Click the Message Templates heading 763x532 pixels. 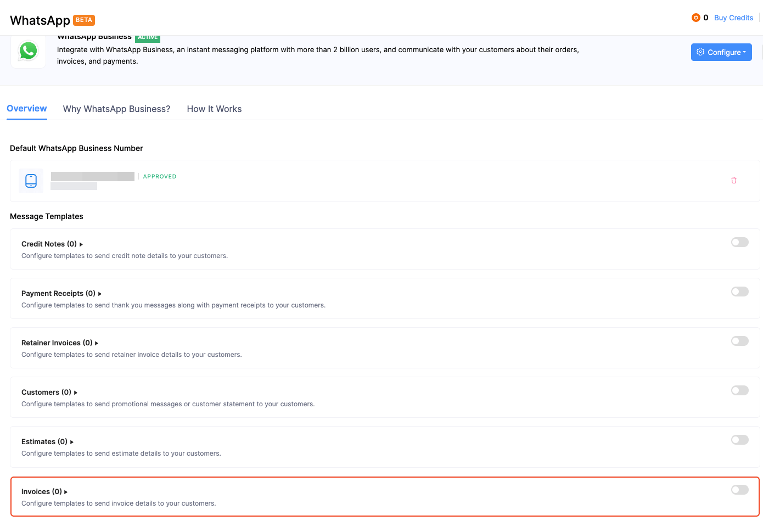(47, 216)
